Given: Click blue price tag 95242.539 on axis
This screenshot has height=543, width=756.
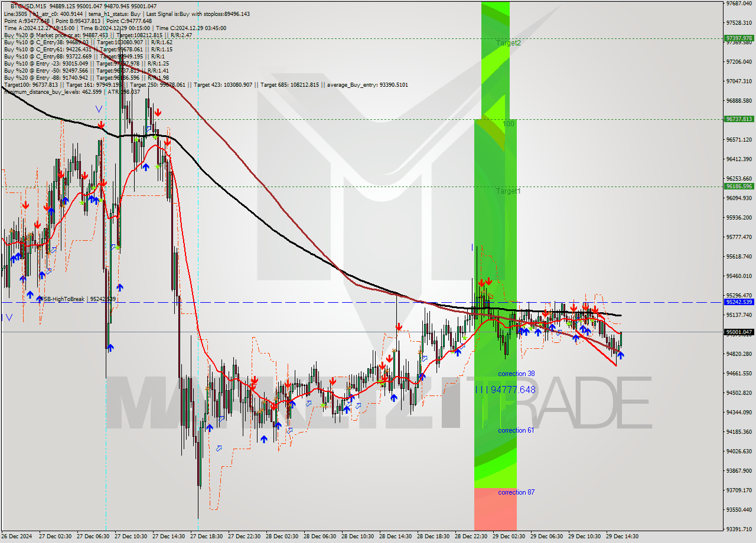Looking at the screenshot, I should click(x=739, y=302).
